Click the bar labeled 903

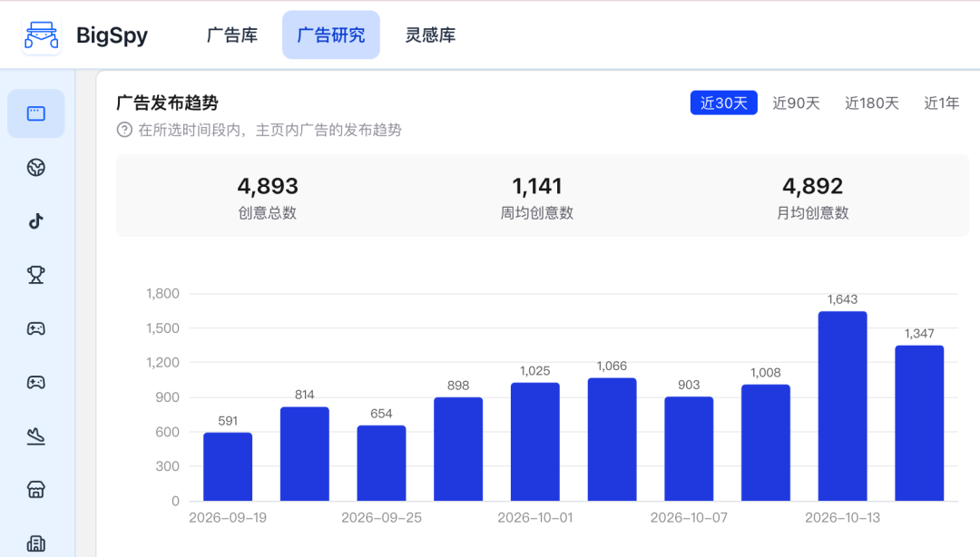tap(689, 449)
